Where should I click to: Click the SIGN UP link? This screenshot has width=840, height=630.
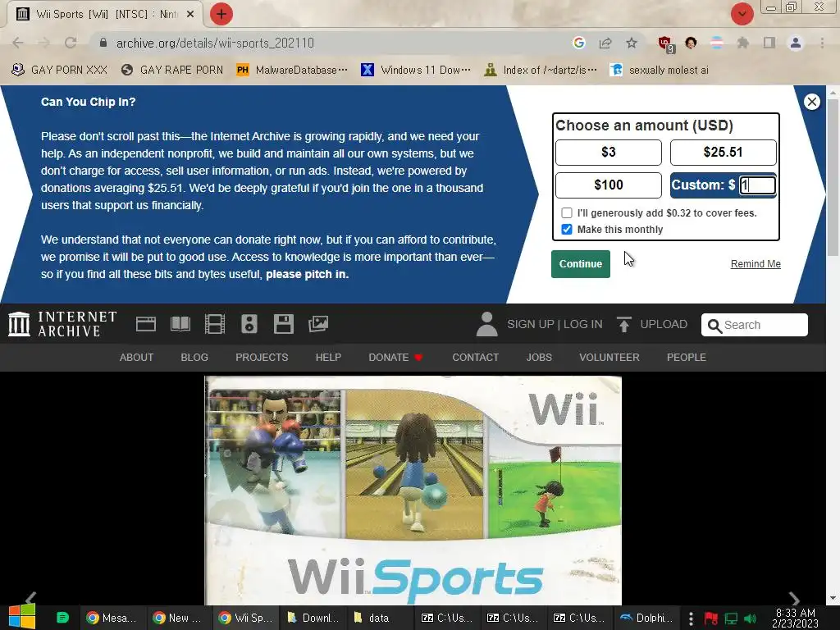531,324
